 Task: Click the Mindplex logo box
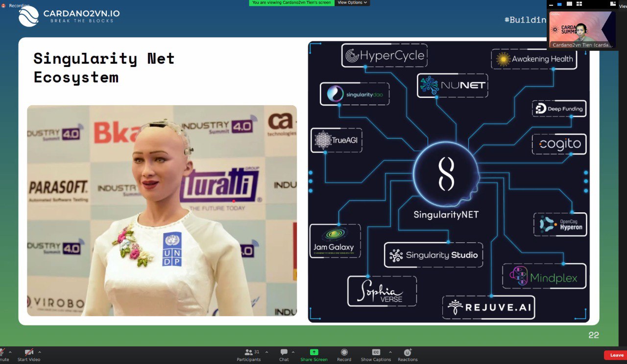(x=544, y=276)
